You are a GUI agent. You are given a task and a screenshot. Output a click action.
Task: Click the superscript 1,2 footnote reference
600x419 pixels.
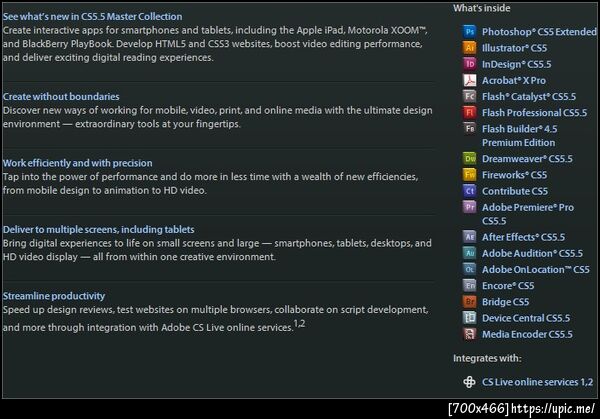(299, 324)
